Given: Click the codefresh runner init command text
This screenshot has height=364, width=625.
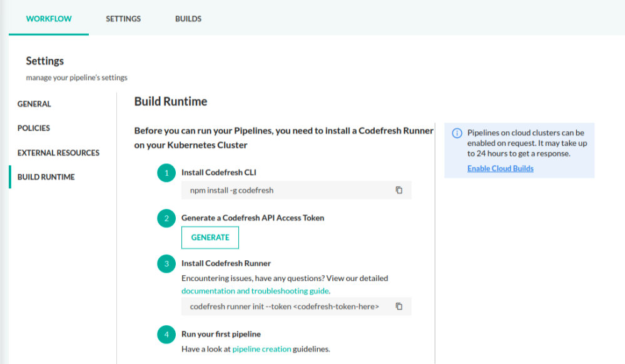Looking at the screenshot, I should pyautogui.click(x=284, y=306).
